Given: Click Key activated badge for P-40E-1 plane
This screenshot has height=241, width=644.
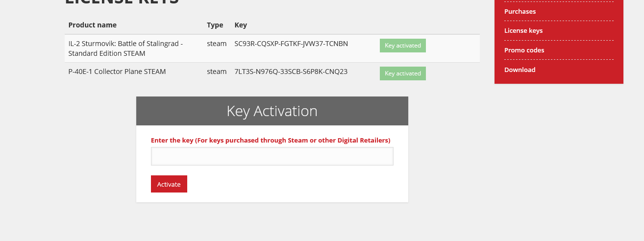Looking at the screenshot, I should coord(403,73).
